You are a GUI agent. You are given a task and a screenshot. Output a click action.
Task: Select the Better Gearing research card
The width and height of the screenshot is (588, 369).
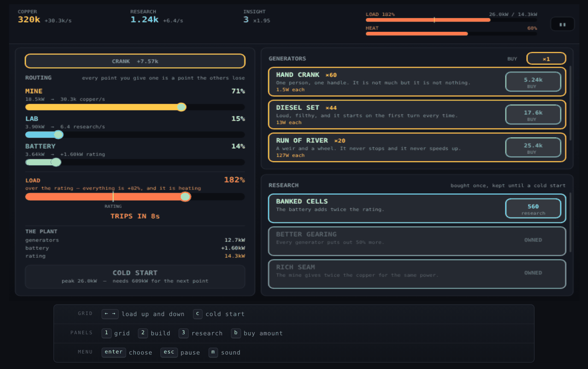pyautogui.click(x=417, y=241)
